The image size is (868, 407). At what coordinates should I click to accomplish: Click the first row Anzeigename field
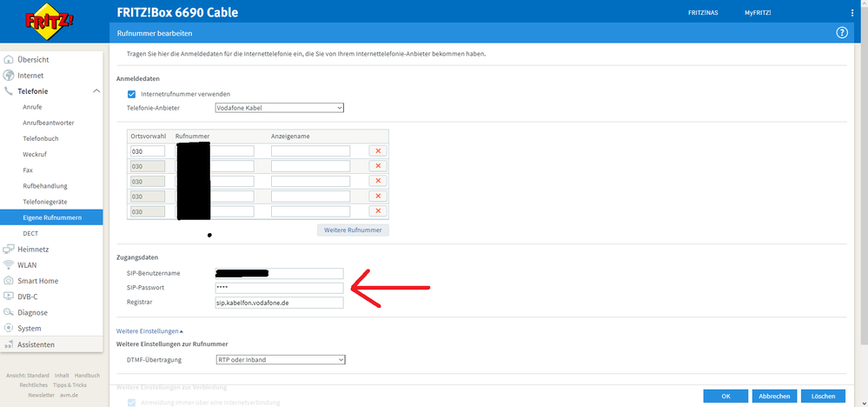(x=310, y=150)
